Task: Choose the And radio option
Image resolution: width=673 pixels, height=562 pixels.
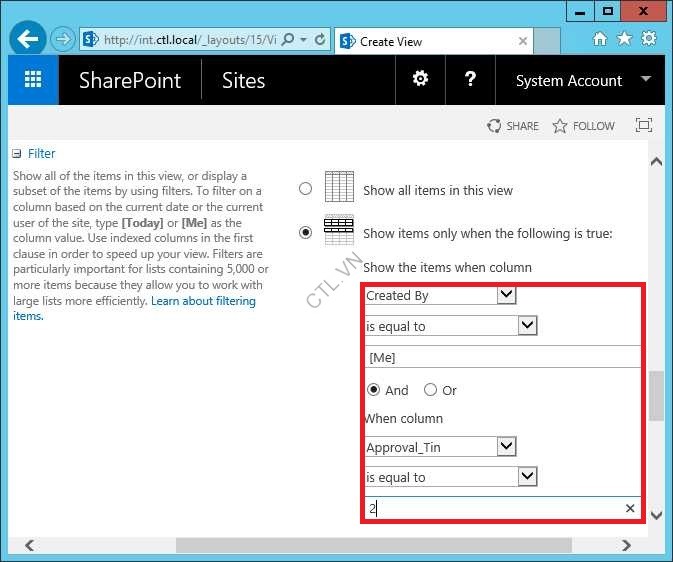Action: pos(374,390)
